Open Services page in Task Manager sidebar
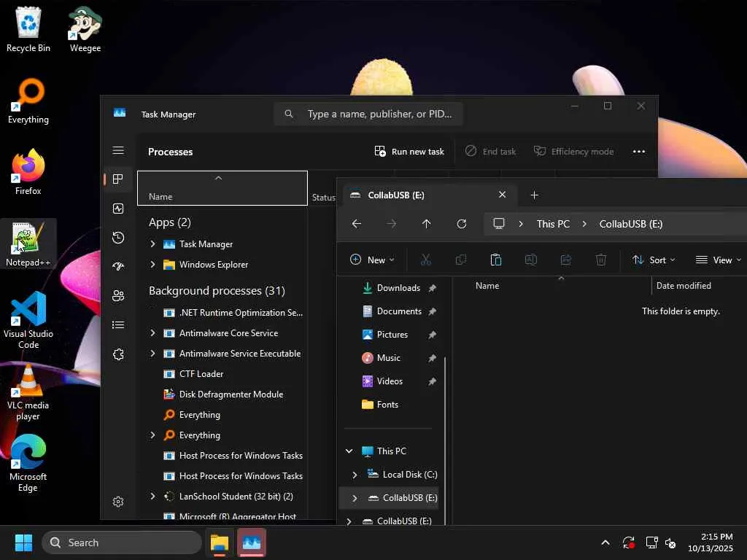747x560 pixels. click(x=118, y=354)
